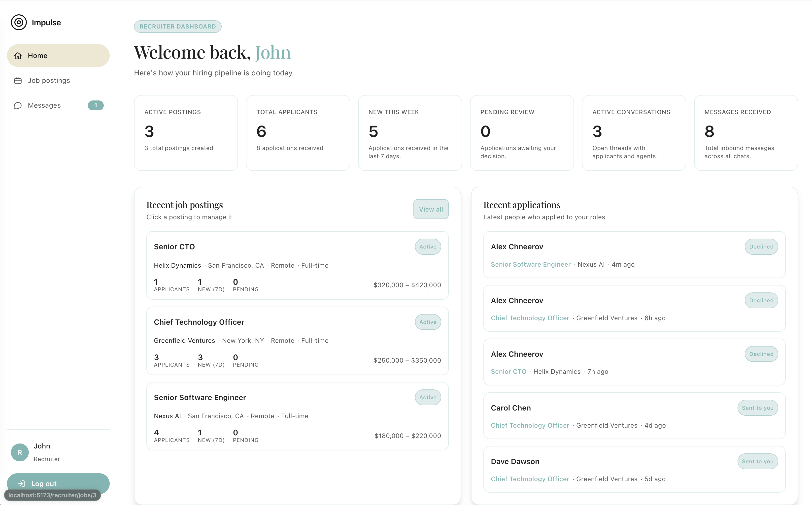Open Job postings in sidebar
This screenshot has height=505, width=812.
click(x=49, y=81)
